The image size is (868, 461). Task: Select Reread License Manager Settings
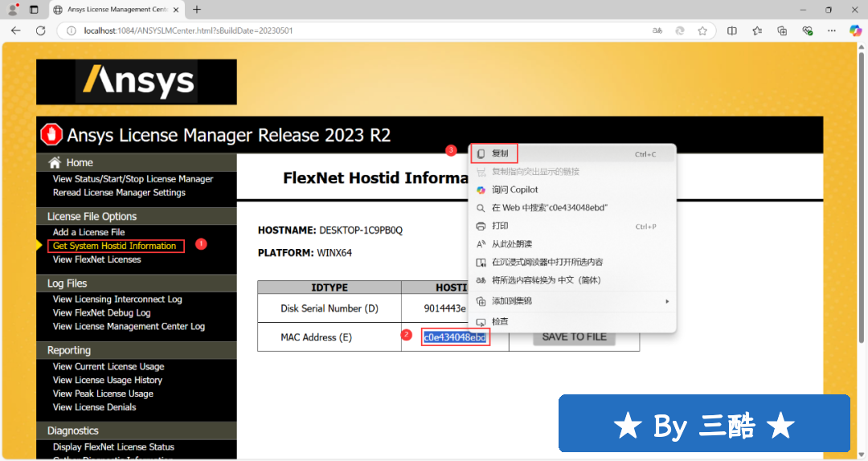[119, 193]
